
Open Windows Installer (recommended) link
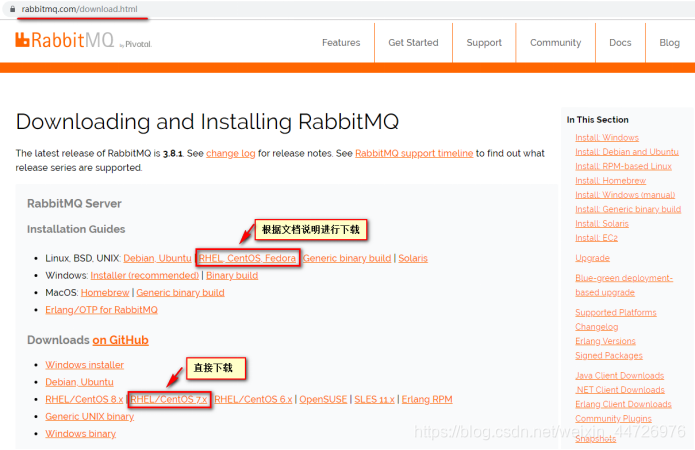144,275
